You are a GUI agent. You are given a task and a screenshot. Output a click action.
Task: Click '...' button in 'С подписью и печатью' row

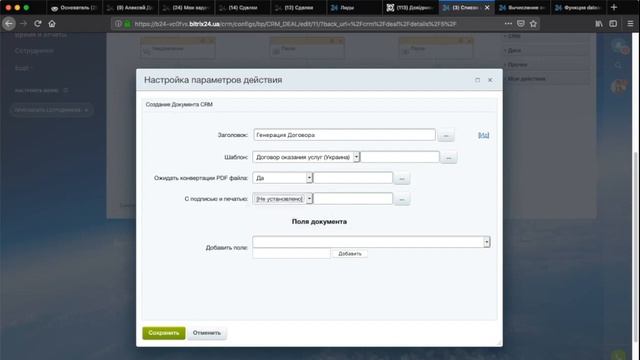pyautogui.click(x=402, y=199)
